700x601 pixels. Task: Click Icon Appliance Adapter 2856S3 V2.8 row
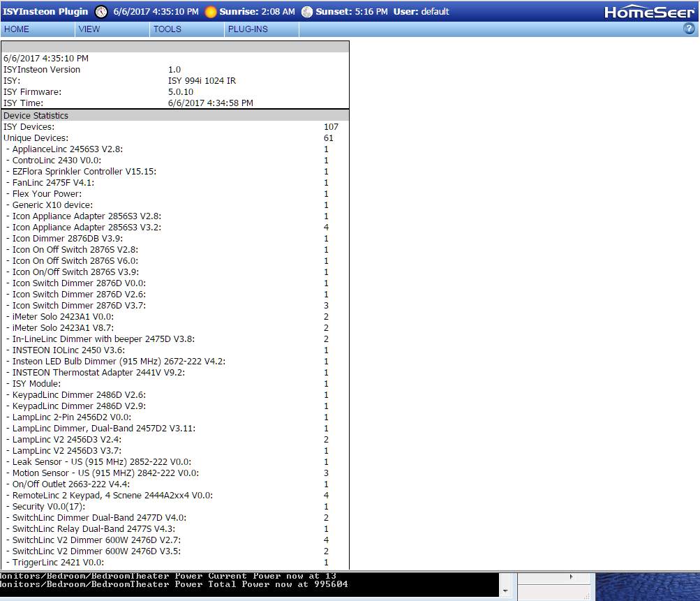tap(175, 216)
